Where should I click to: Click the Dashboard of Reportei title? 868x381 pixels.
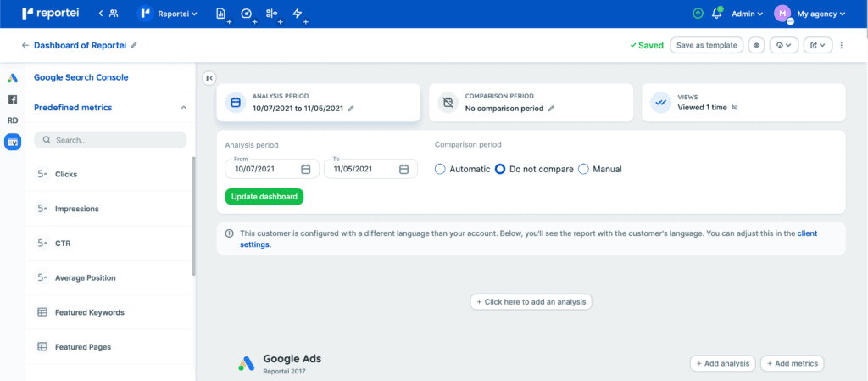(x=81, y=45)
